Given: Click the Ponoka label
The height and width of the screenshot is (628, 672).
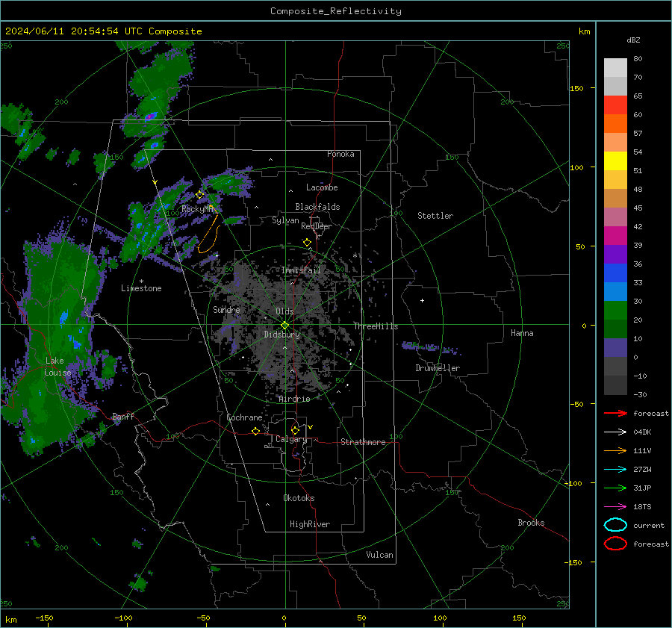Looking at the screenshot, I should [x=340, y=154].
